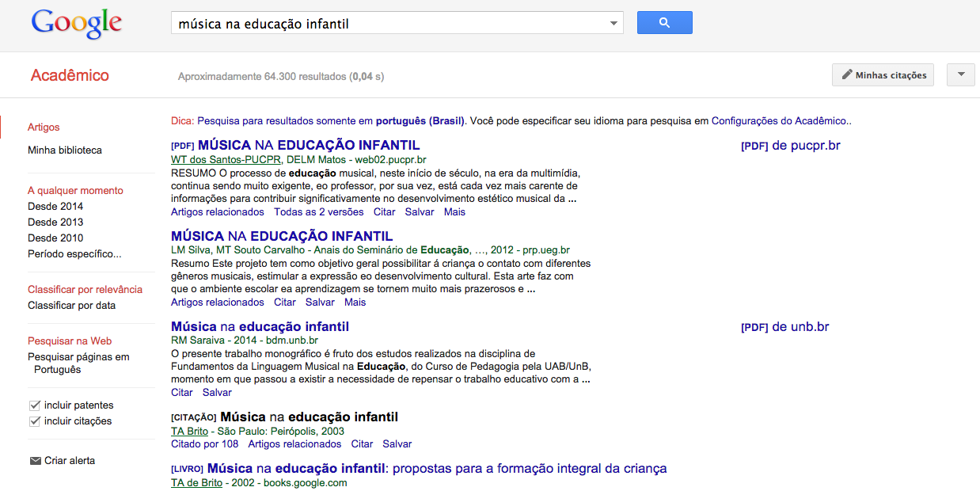Open Configurações do Acadêmico link
Screen dimensions: 980x491
[x=779, y=121]
